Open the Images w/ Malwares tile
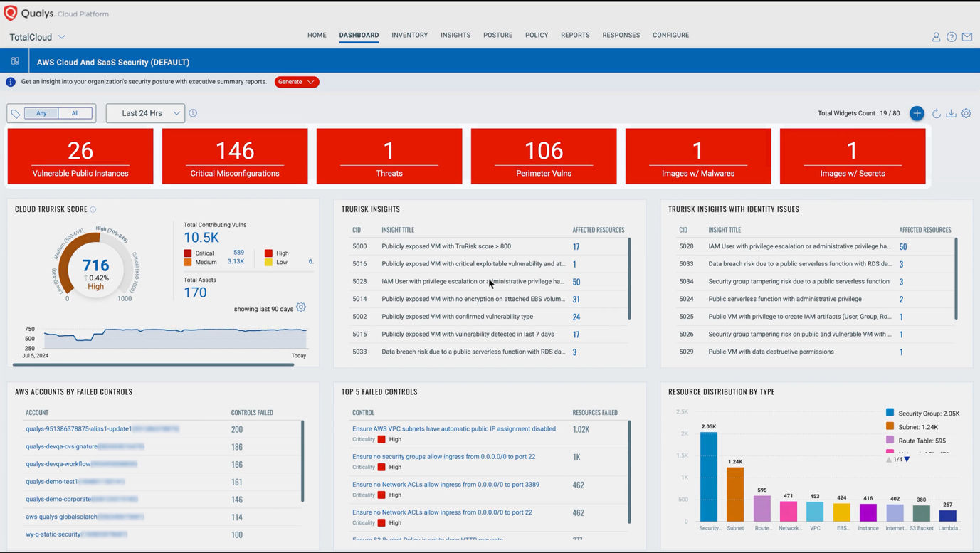Image resolution: width=980 pixels, height=553 pixels. (x=698, y=157)
